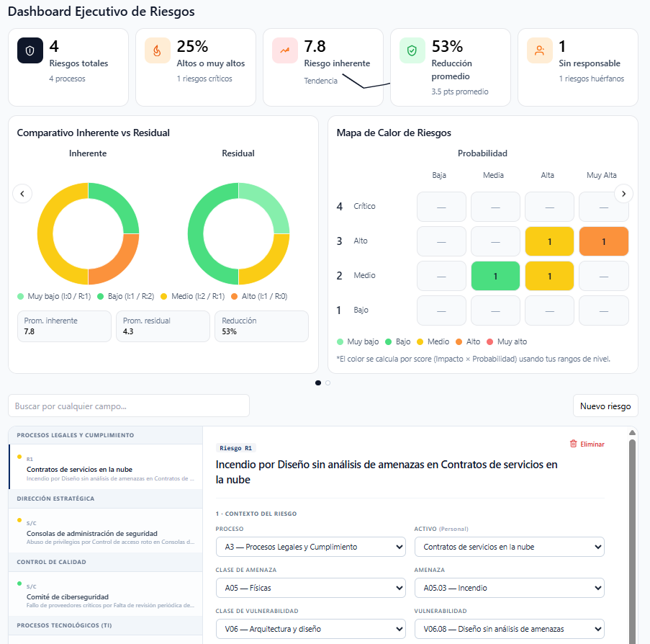Click the search field Buscar por cualquier campo
This screenshot has width=650, height=644.
tap(129, 406)
